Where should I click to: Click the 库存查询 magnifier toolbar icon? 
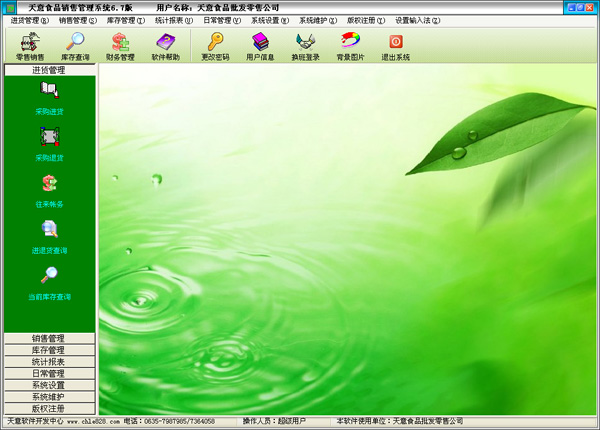(76, 46)
